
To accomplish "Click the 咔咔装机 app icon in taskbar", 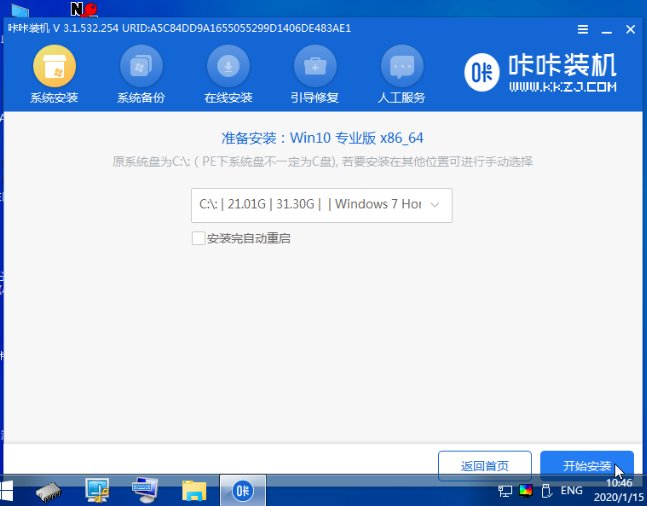I will 242,490.
